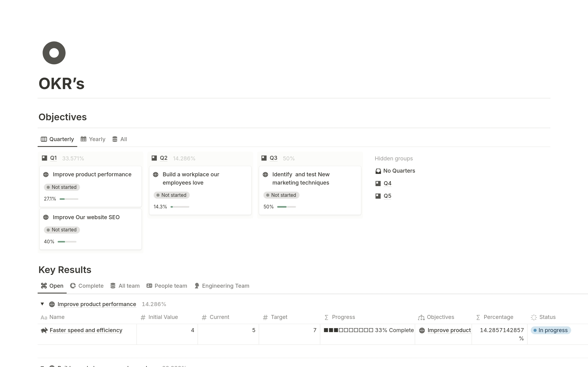Open the Engineering Team tab
This screenshot has height=367, width=588.
(222, 286)
